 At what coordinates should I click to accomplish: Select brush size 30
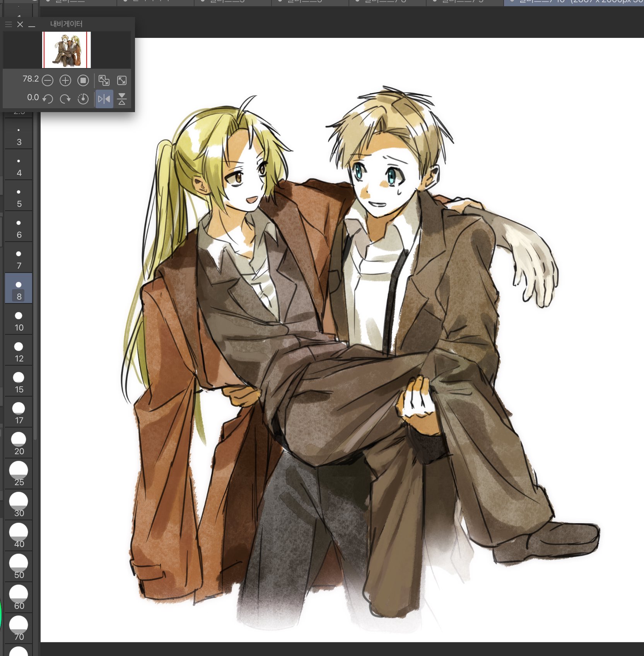[19, 504]
